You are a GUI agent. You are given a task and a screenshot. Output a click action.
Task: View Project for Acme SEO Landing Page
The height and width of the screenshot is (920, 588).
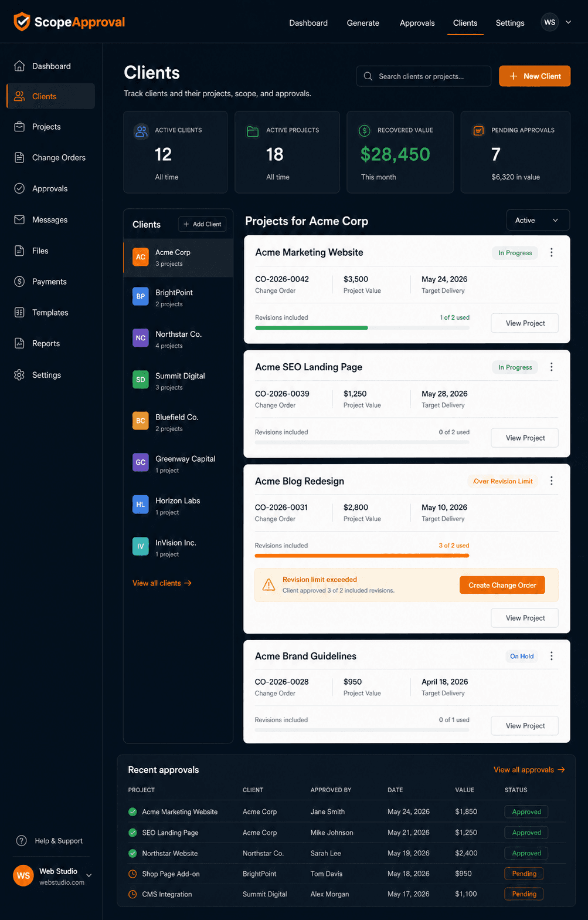pyautogui.click(x=525, y=438)
